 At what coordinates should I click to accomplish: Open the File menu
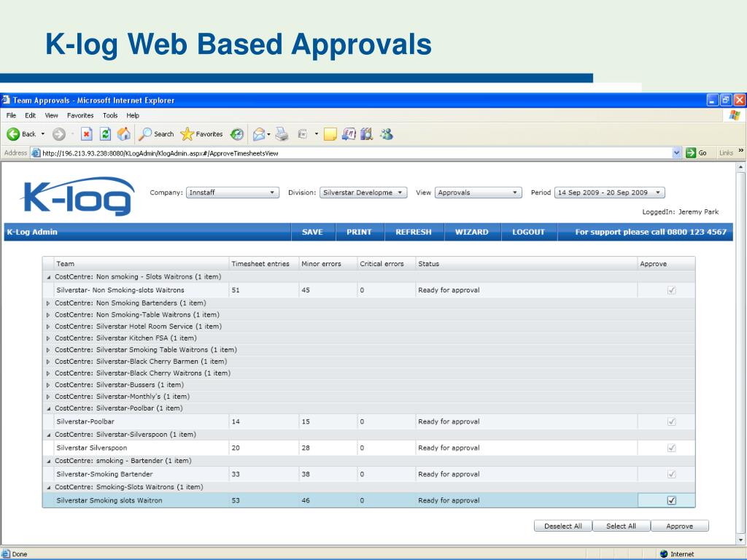12,115
